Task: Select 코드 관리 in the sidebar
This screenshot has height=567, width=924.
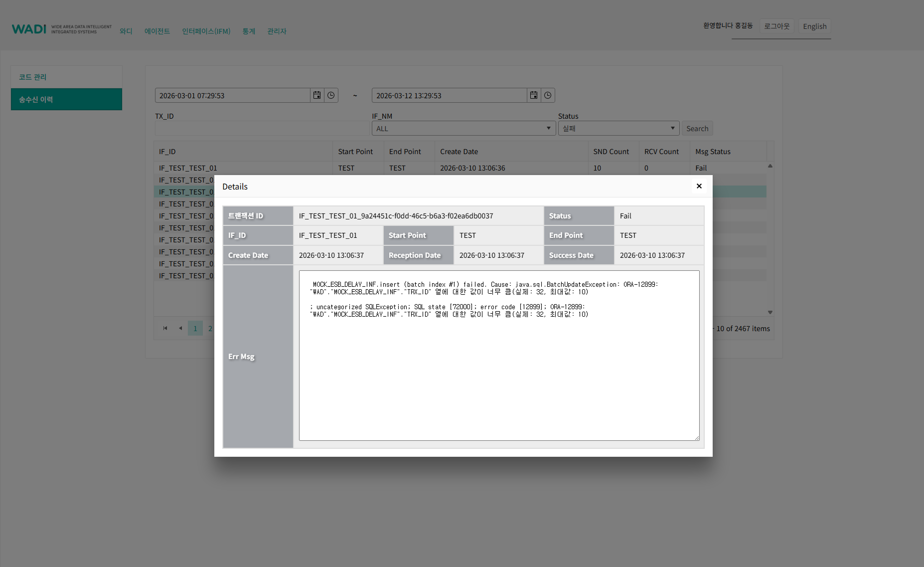Action: pos(66,77)
